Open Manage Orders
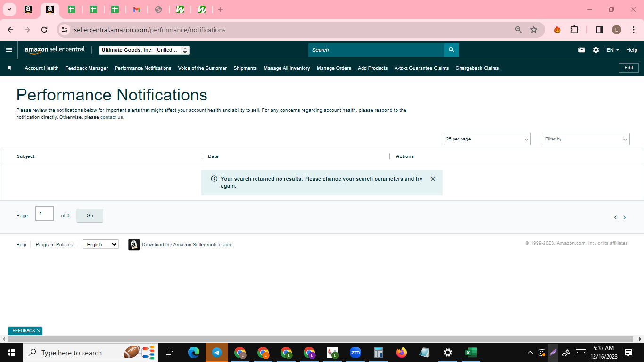The width and height of the screenshot is (644, 362). (x=334, y=68)
